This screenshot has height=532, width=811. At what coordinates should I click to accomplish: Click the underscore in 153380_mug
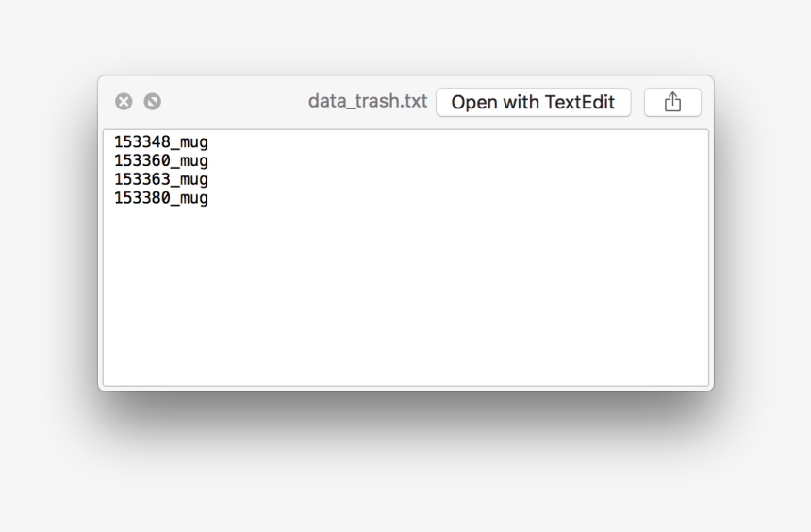pos(175,205)
